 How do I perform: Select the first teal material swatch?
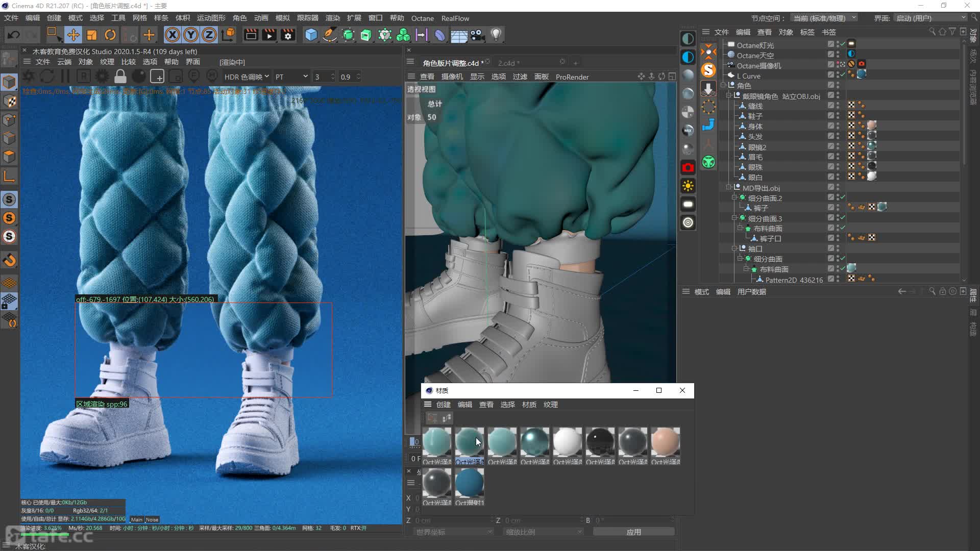click(x=437, y=442)
